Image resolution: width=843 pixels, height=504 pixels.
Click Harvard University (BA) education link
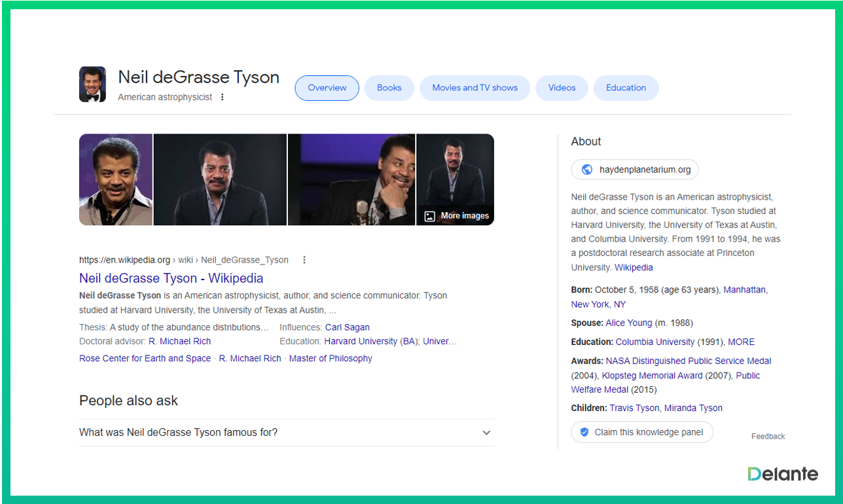(x=371, y=341)
